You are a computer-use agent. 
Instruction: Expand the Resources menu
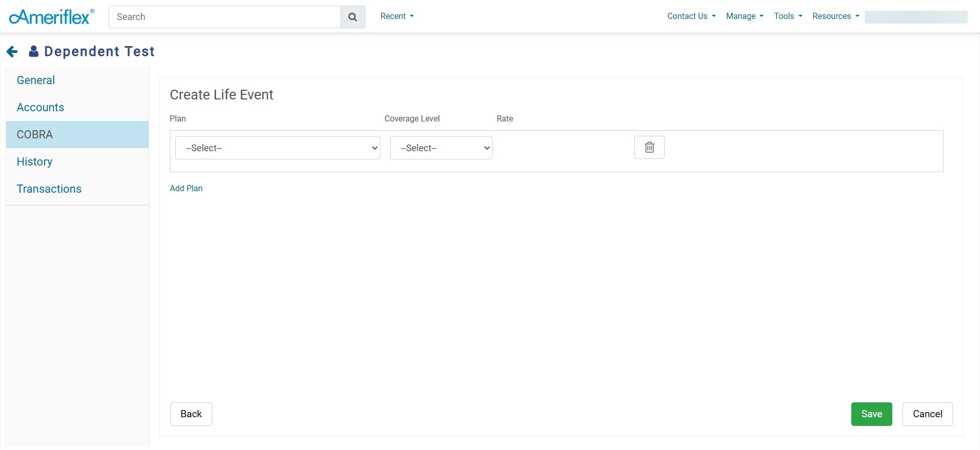[835, 16]
